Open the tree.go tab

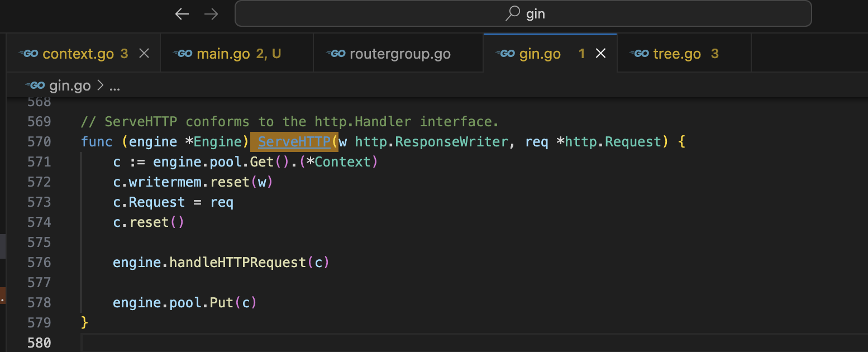pyautogui.click(x=684, y=54)
